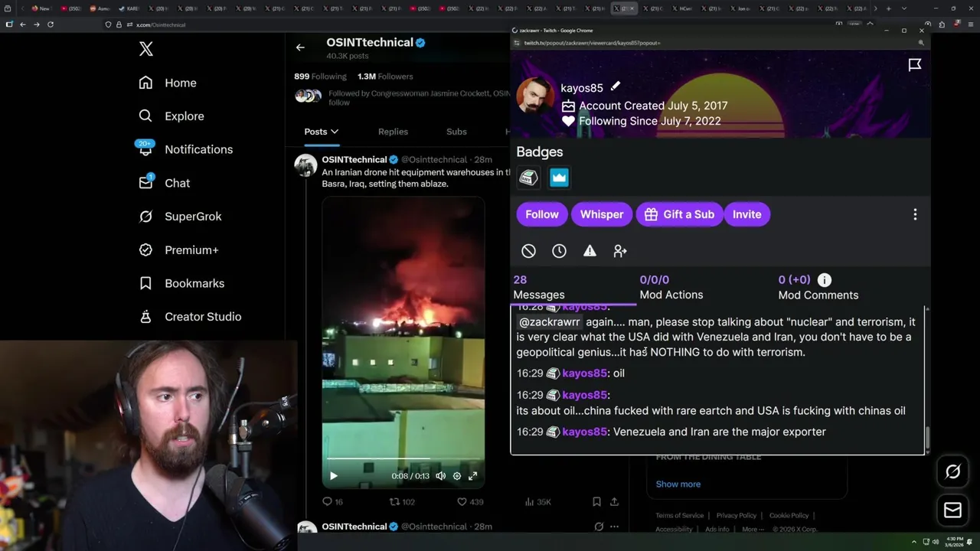Mute the tweet video audio
The image size is (980, 551).
pyautogui.click(x=440, y=476)
